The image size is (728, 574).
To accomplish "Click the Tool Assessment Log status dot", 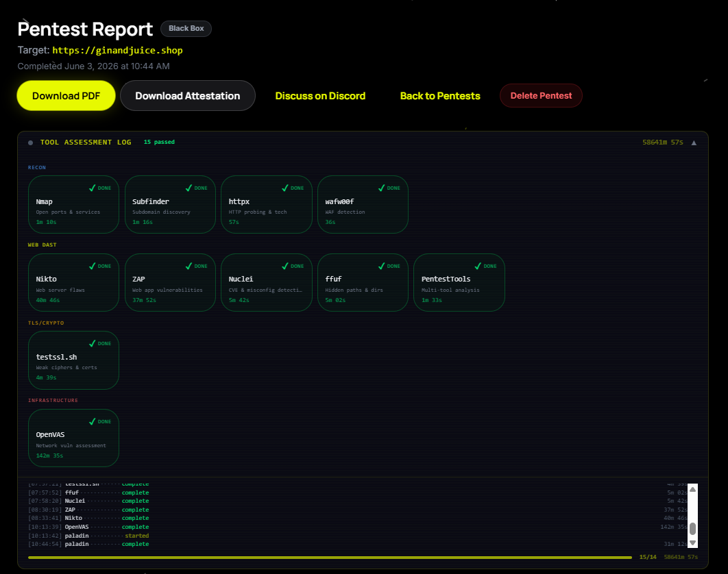I will click(31, 142).
